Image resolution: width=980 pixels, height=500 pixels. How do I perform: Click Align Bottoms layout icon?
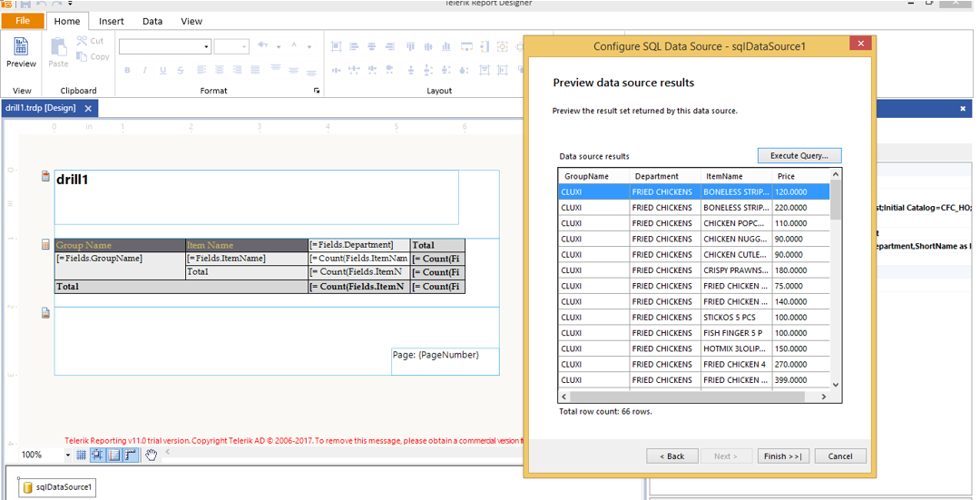tap(446, 46)
